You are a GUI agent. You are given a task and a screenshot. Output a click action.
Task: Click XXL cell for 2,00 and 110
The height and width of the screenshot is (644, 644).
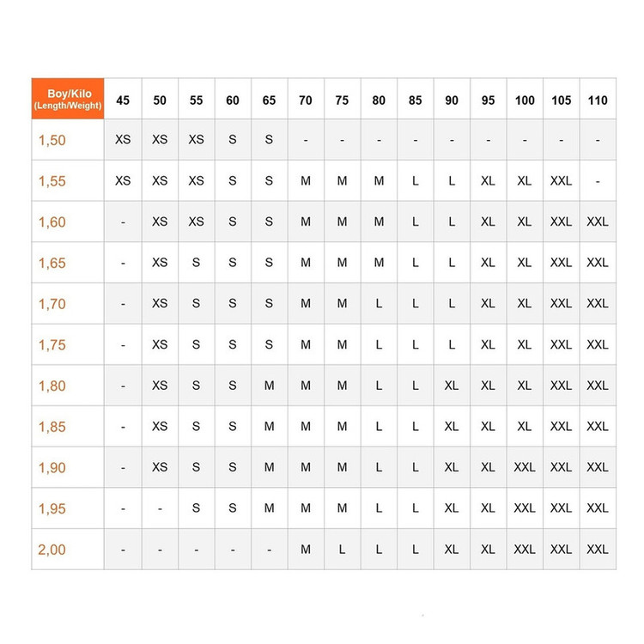(598, 549)
